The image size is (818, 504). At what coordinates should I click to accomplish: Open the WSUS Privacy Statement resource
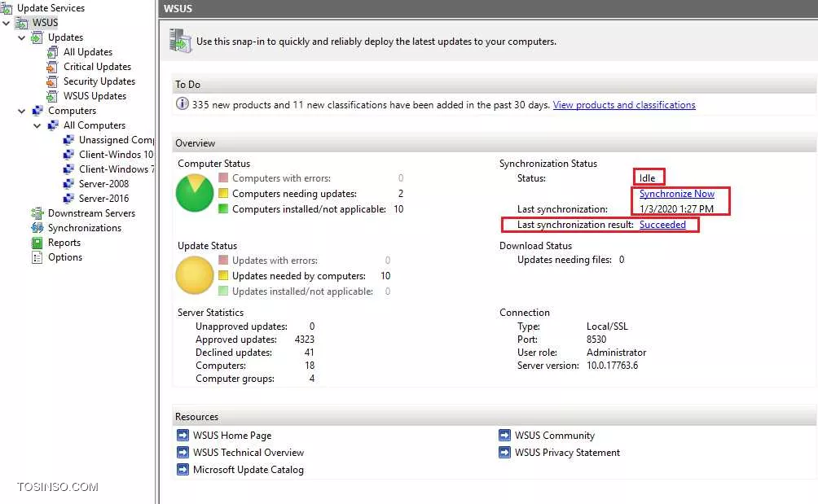click(567, 453)
